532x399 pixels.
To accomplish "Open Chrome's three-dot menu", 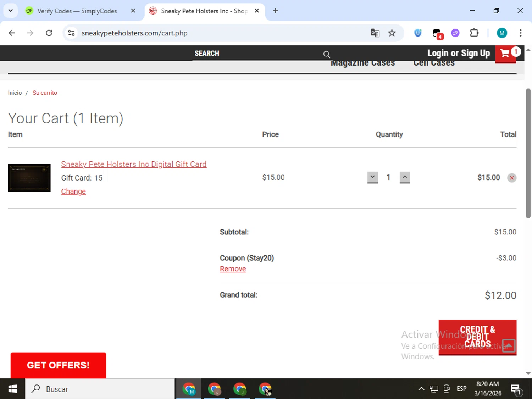I will pyautogui.click(x=521, y=33).
